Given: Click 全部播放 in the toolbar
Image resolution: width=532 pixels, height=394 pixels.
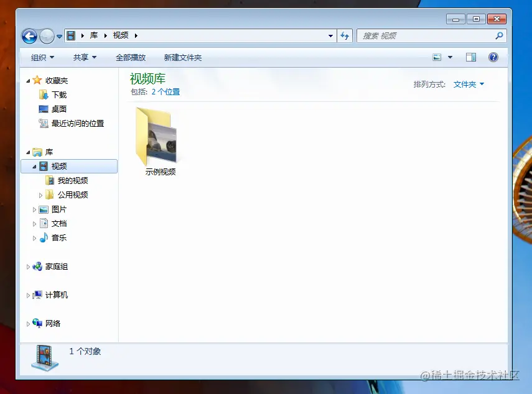Looking at the screenshot, I should pyautogui.click(x=130, y=57).
